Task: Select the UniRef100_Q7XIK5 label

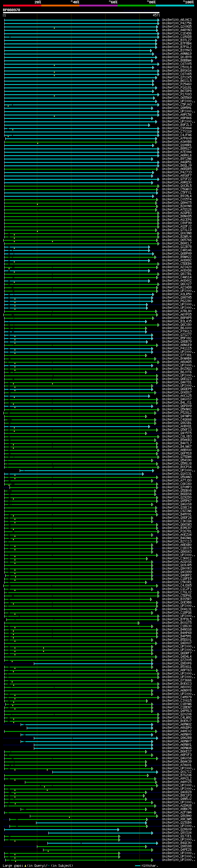Action: point(177,78)
